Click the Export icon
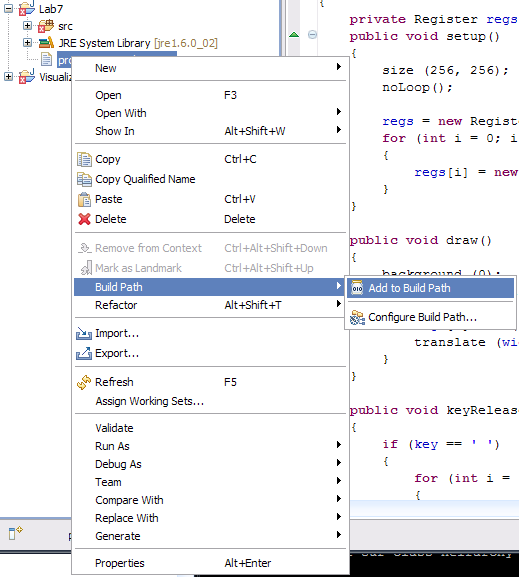Screen dimensions: 519x577 pos(84,353)
